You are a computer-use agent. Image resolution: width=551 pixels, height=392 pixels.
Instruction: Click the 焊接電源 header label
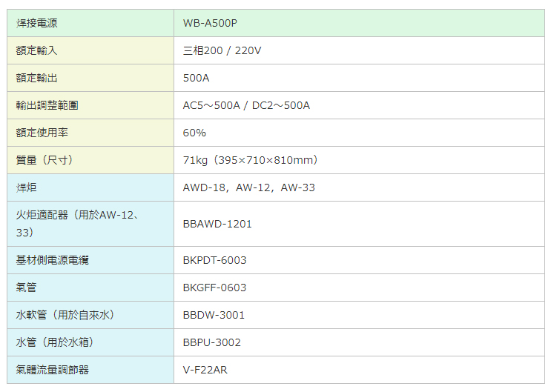click(x=36, y=23)
